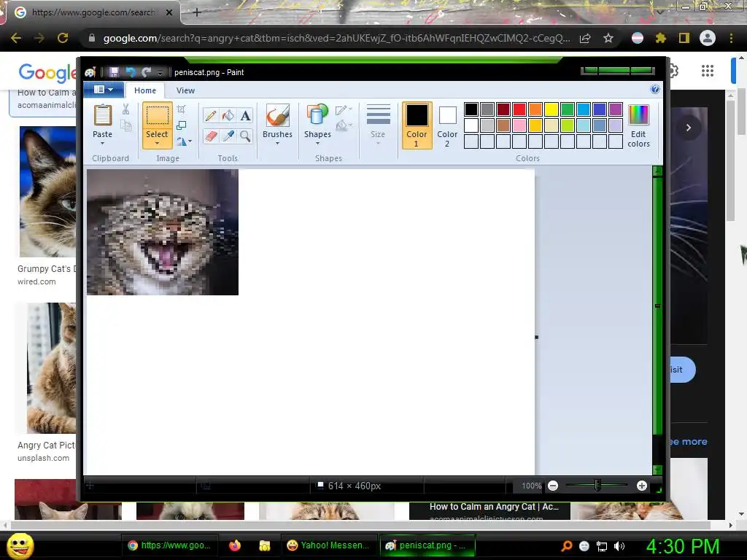Activate the Color 1 button
This screenshot has width=747, height=560.
point(417,125)
